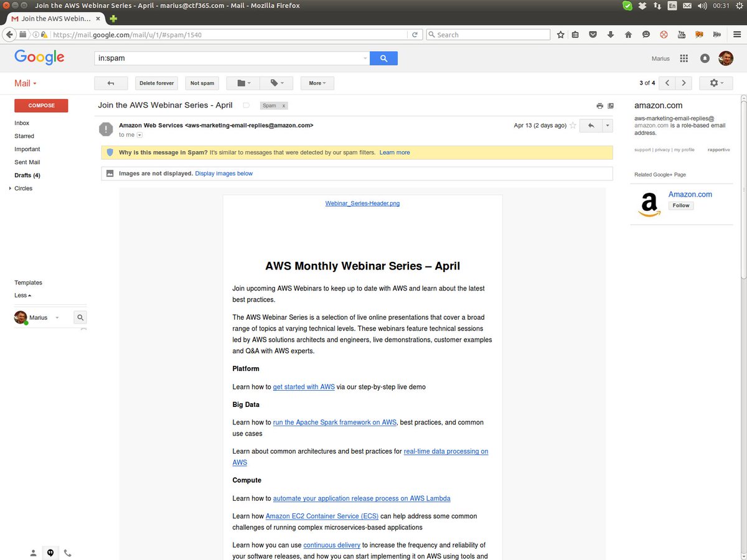Click the YouTube extension icon

(x=682, y=35)
